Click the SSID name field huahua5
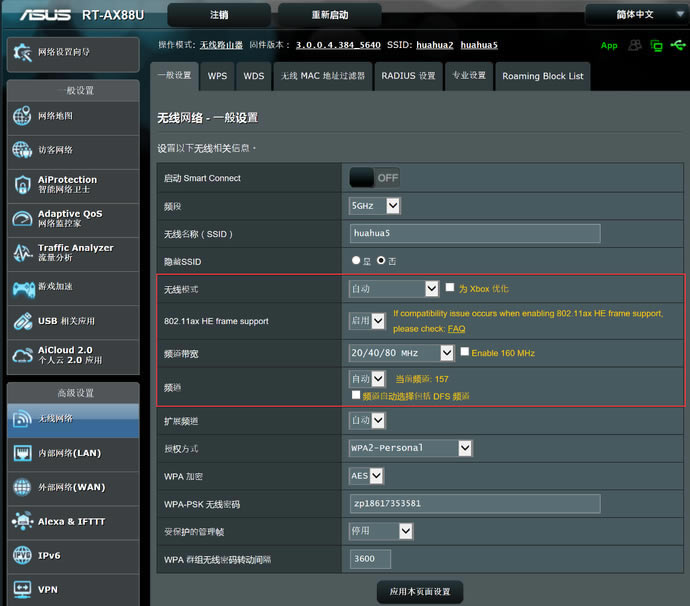The width and height of the screenshot is (690, 606). (474, 234)
